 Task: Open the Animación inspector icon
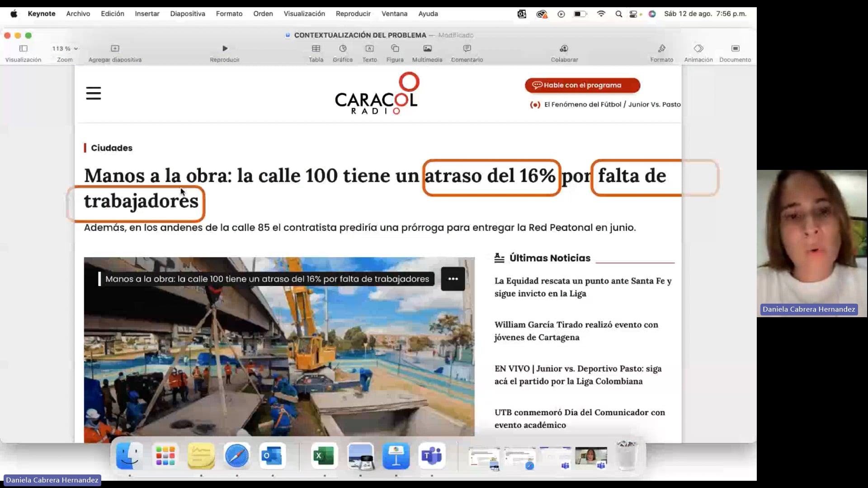[x=698, y=48]
